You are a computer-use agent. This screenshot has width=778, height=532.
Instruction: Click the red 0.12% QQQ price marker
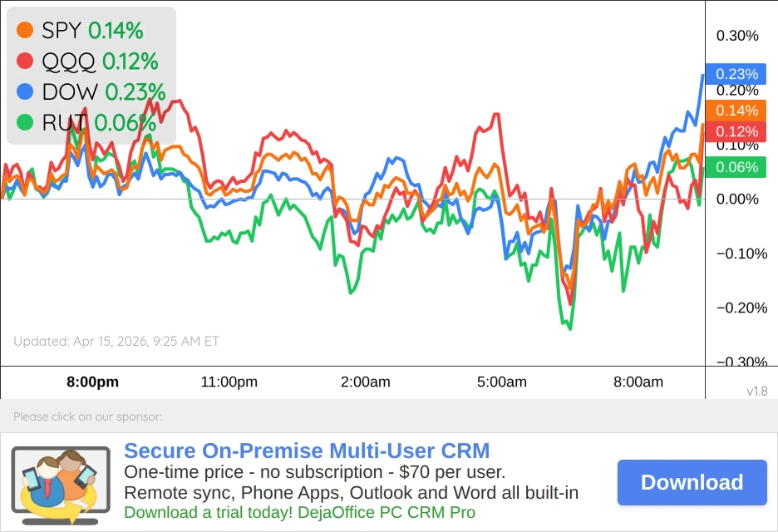point(736,131)
